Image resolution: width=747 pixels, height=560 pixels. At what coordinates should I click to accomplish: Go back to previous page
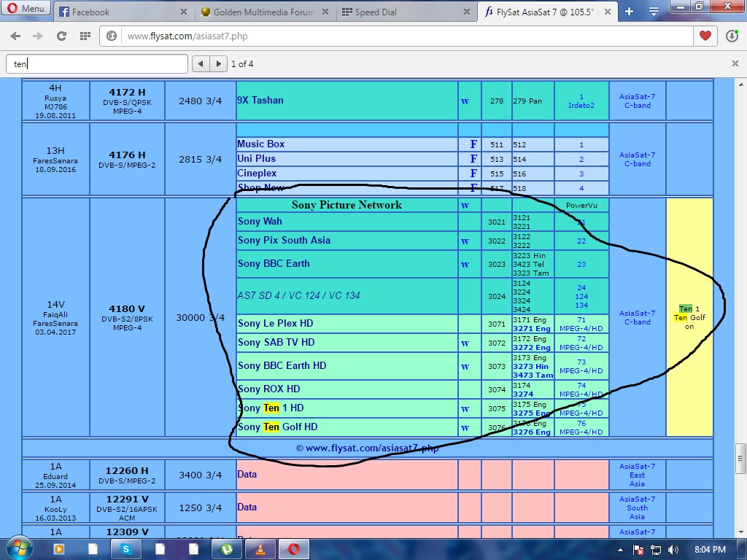pos(15,36)
